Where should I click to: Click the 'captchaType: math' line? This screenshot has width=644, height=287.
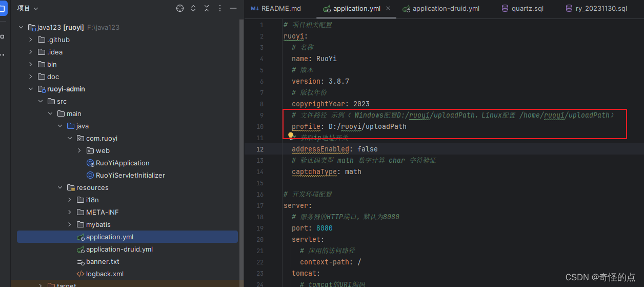(x=327, y=171)
